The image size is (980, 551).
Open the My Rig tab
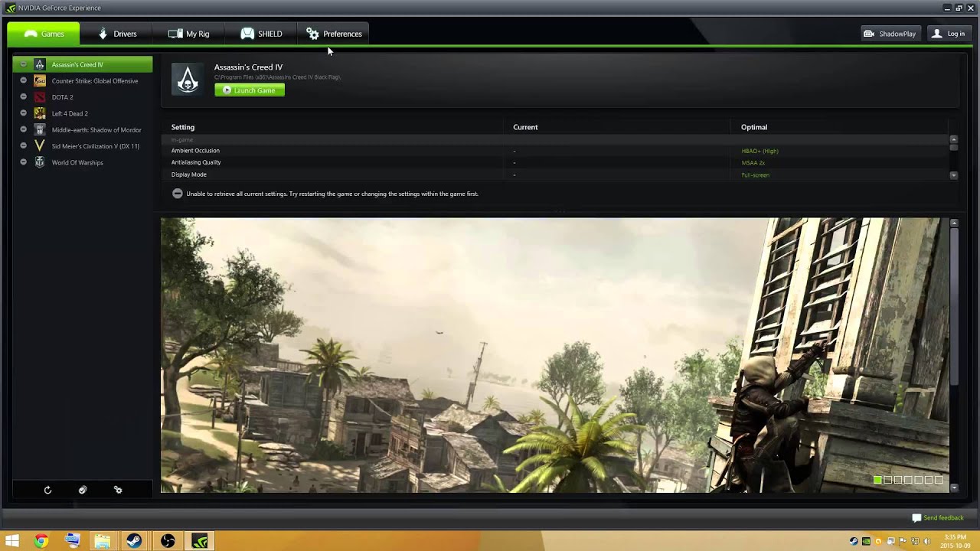pyautogui.click(x=188, y=34)
